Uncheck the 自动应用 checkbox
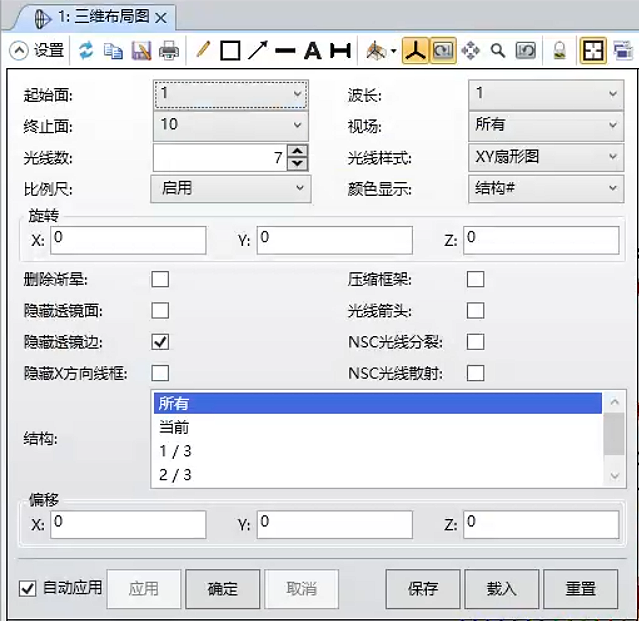Screen dimensions: 639x621 pos(27,588)
